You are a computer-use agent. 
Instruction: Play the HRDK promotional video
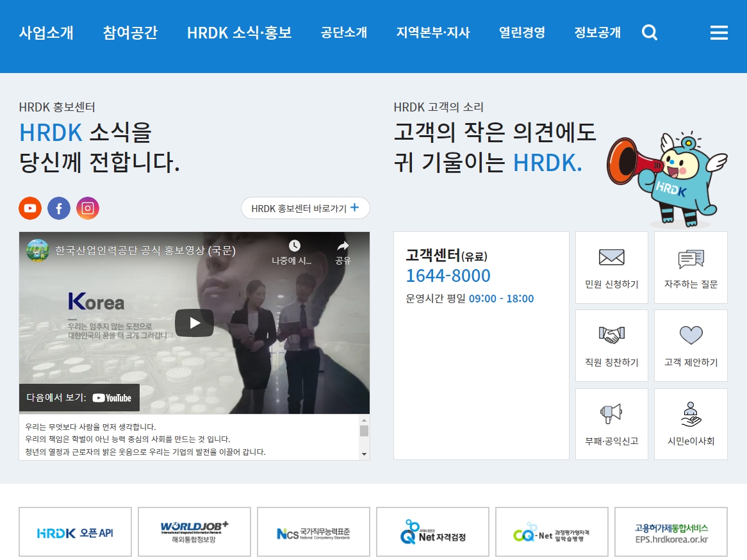[x=194, y=323]
